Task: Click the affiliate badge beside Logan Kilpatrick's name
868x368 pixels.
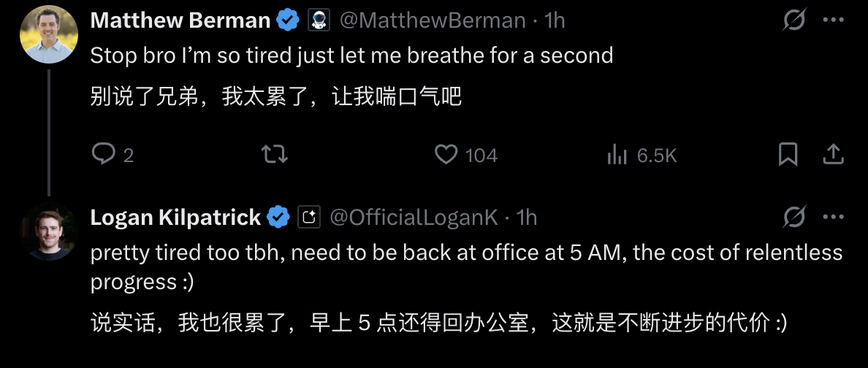Action: [x=308, y=217]
